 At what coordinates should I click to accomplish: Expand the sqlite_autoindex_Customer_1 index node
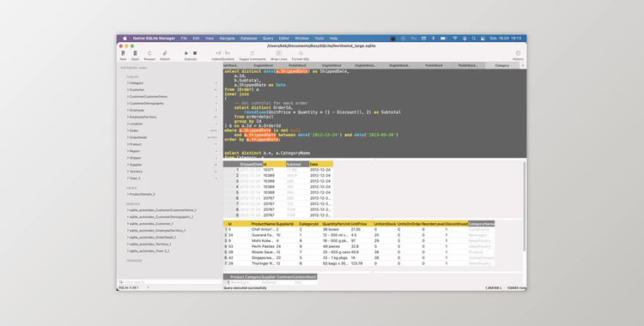pyautogui.click(x=128, y=224)
